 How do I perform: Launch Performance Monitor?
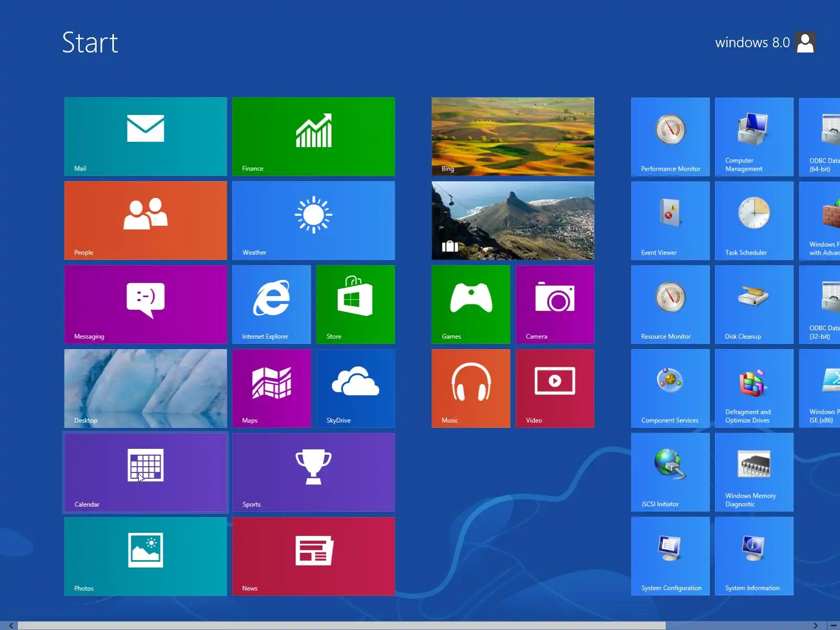pyautogui.click(x=670, y=136)
